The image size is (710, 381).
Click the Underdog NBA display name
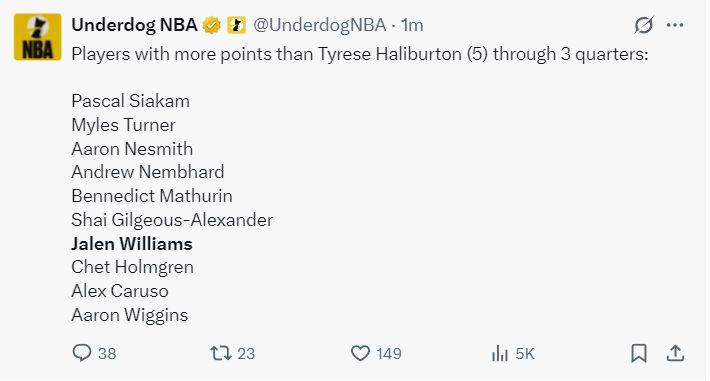tap(134, 25)
